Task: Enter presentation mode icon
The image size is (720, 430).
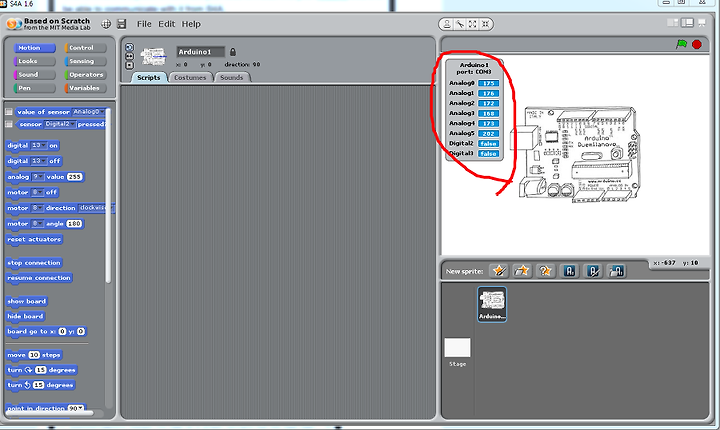Action: click(702, 23)
